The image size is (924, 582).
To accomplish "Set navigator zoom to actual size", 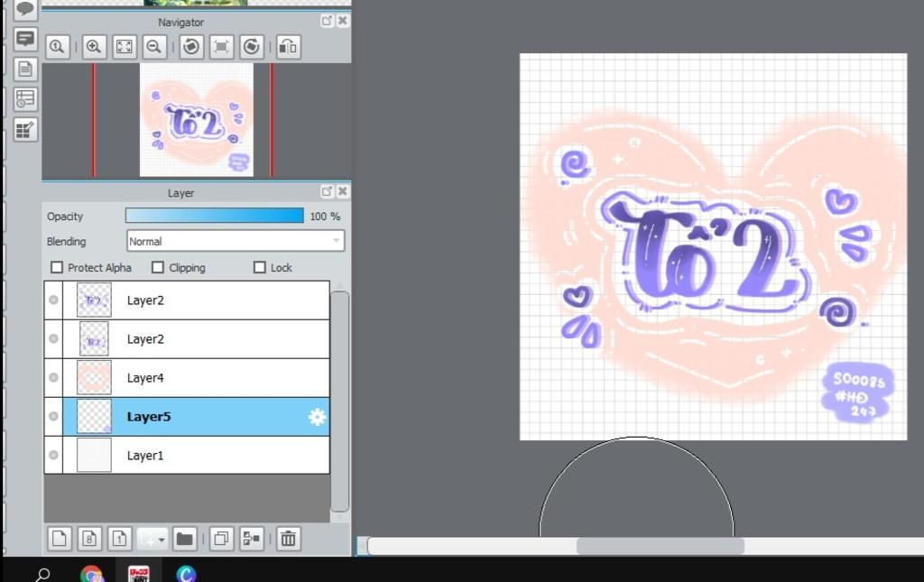I will (58, 47).
